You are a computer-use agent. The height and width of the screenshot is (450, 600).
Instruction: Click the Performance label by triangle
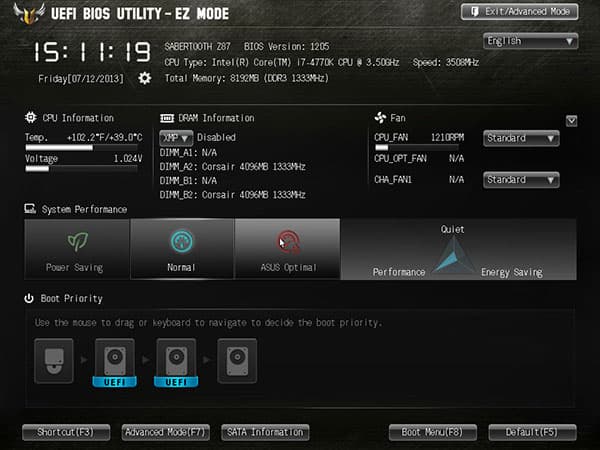tap(399, 272)
